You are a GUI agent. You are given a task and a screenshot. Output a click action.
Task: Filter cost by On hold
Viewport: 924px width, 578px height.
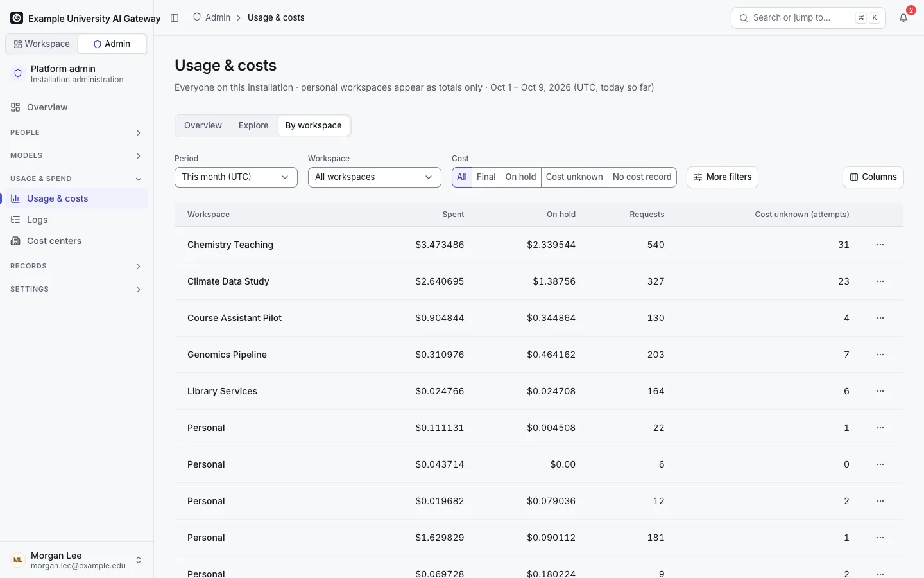click(x=520, y=177)
